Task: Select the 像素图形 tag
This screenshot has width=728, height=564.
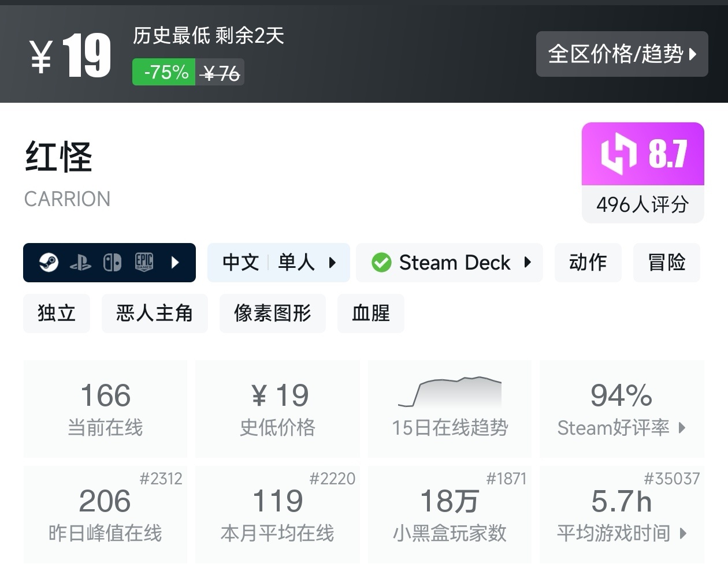Action: click(272, 313)
